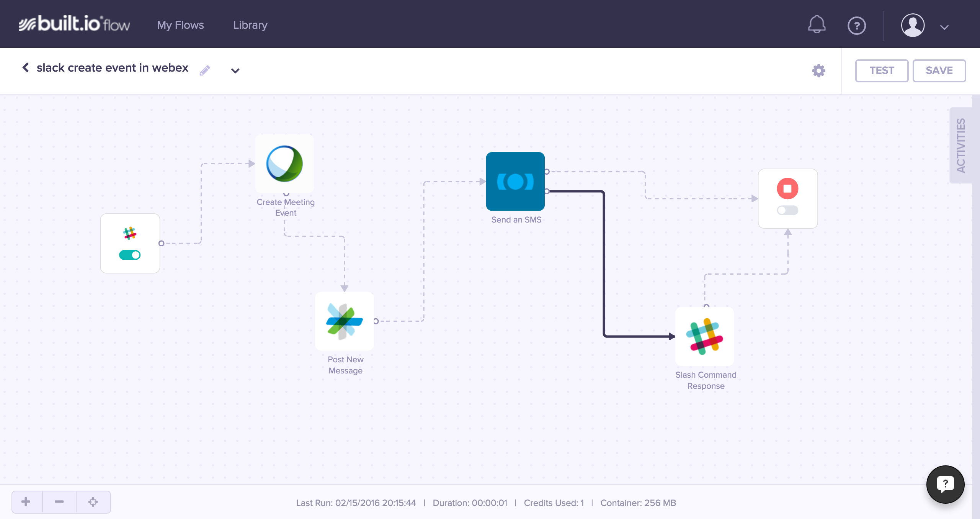Click the Create Meeting Event WebEx icon
The width and height of the screenshot is (980, 519).
click(x=284, y=164)
